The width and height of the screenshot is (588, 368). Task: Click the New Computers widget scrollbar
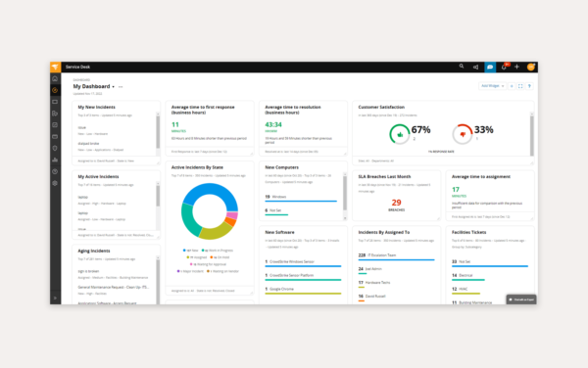tap(345, 194)
